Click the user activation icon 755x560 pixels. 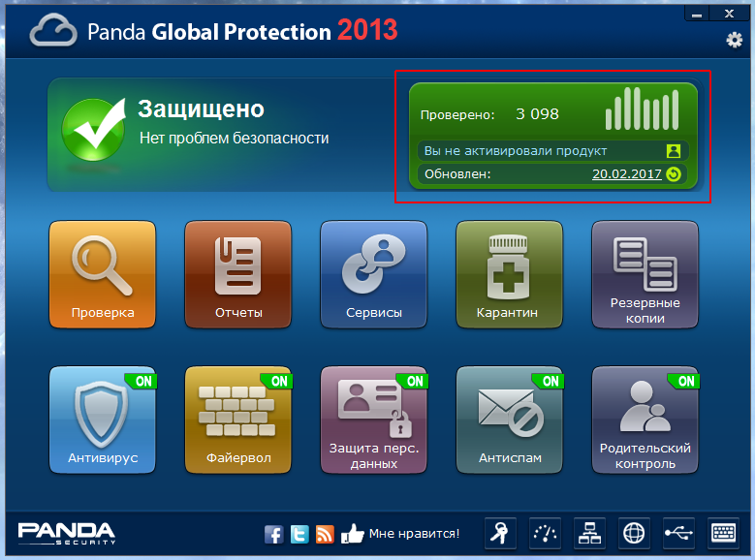coord(674,151)
